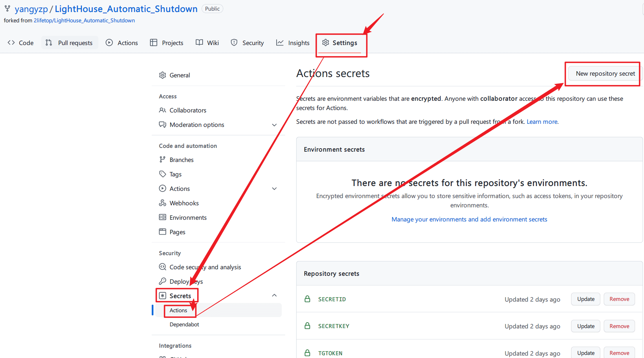This screenshot has height=358, width=644.
Task: Update the SECRETID secret
Action: pos(586,299)
